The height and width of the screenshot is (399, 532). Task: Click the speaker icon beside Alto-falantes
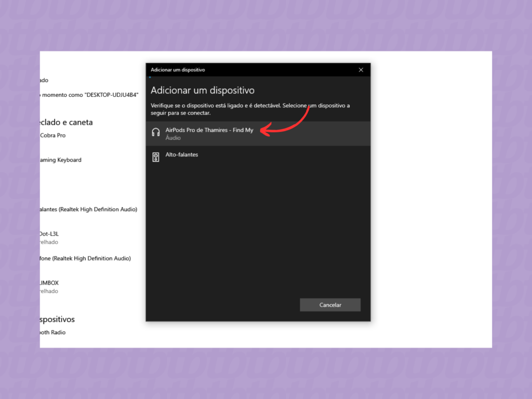156,157
